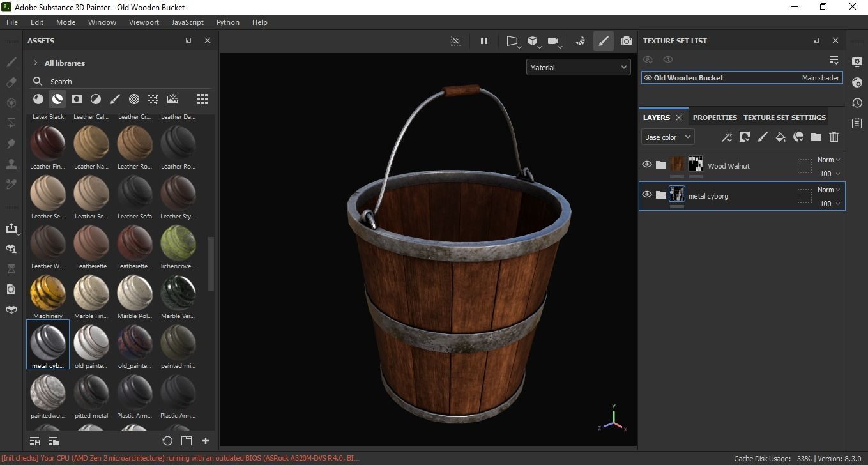Select the Material picker tool
This screenshot has height=465, width=868.
[x=11, y=184]
